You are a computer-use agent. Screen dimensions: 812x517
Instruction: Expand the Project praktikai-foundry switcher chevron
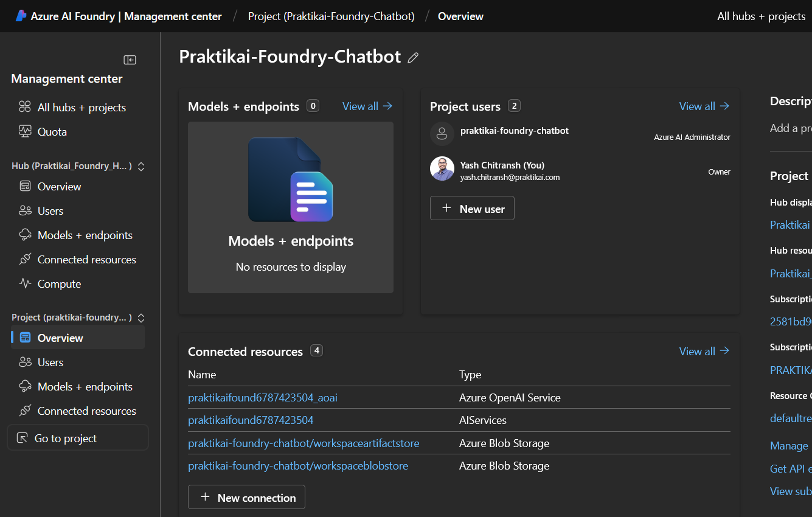pos(141,317)
